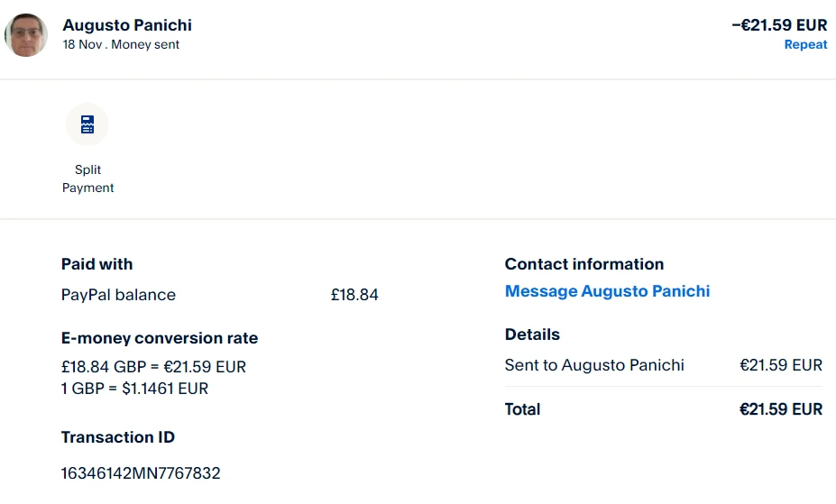
Task: Open the Message Augusto Panichi link
Action: [607, 291]
